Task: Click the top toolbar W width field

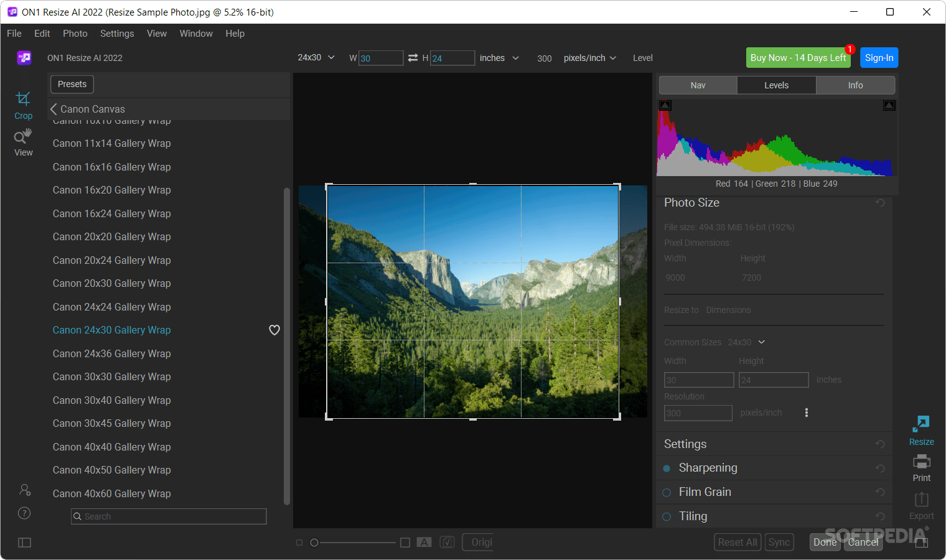Action: (381, 58)
